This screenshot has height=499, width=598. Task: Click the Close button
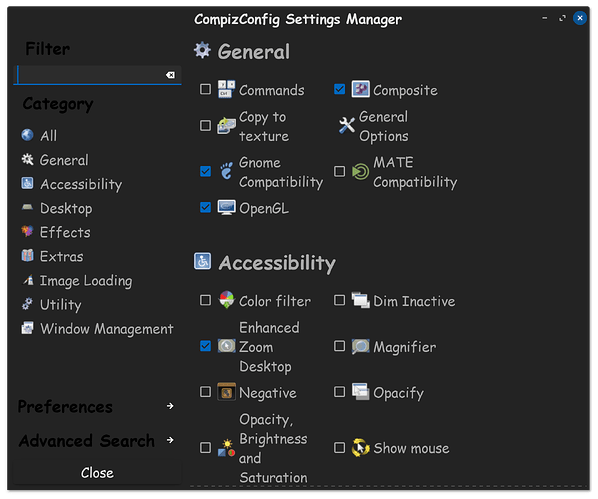point(97,473)
